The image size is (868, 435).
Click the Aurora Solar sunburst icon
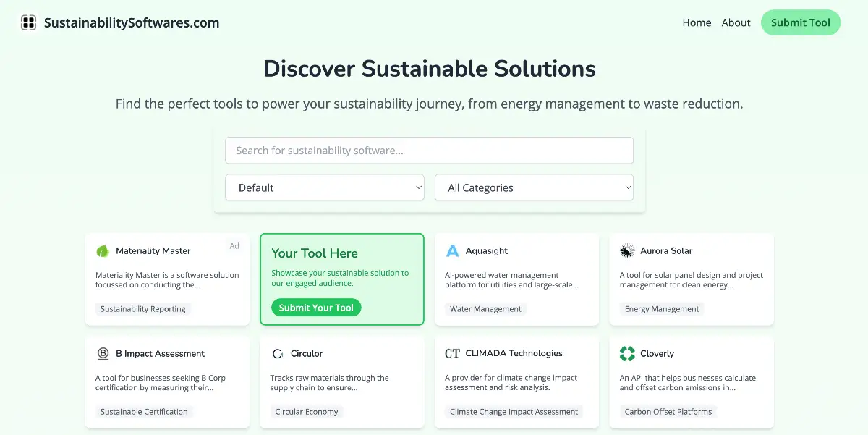click(x=626, y=250)
